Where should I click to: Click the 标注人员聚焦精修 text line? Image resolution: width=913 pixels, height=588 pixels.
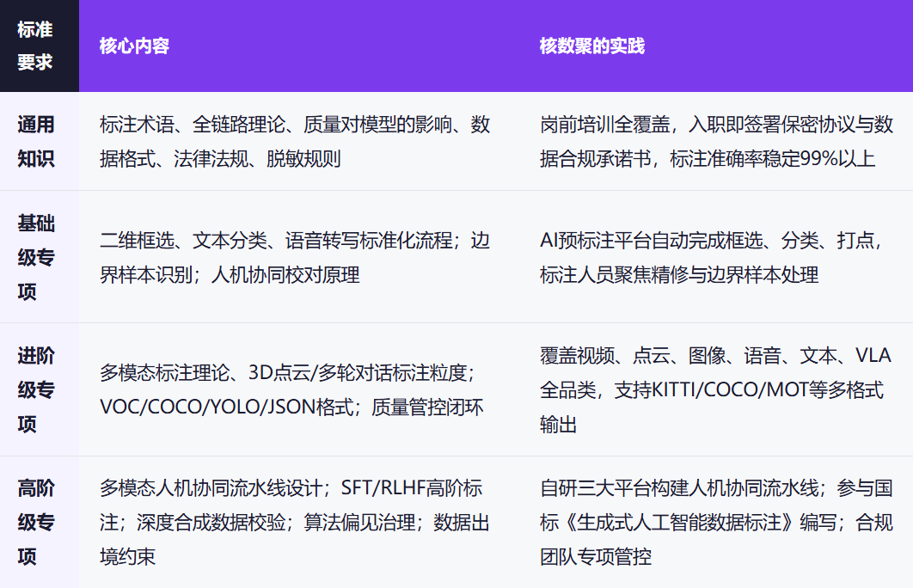(x=679, y=274)
